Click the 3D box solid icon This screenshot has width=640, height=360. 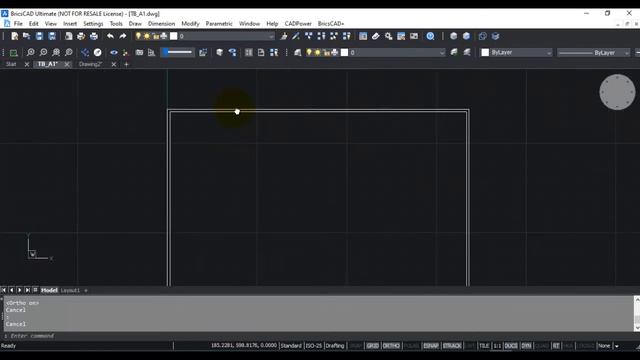453,36
